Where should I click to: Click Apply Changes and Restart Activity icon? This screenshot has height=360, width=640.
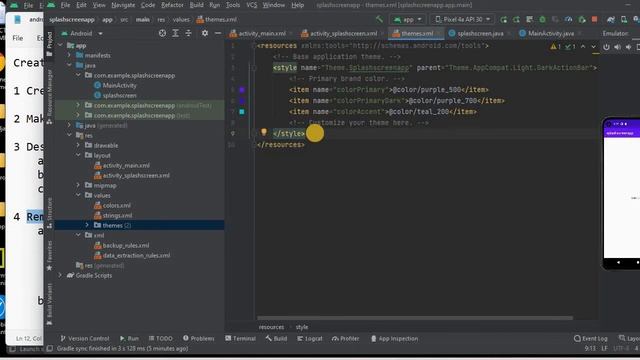tap(516, 19)
